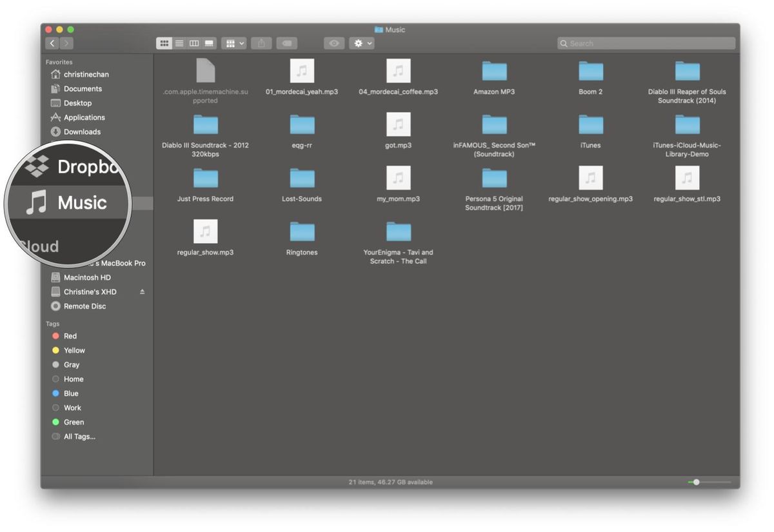Eject Christine's XHD drive
Viewport: 774px width, 532px height.
pos(143,291)
